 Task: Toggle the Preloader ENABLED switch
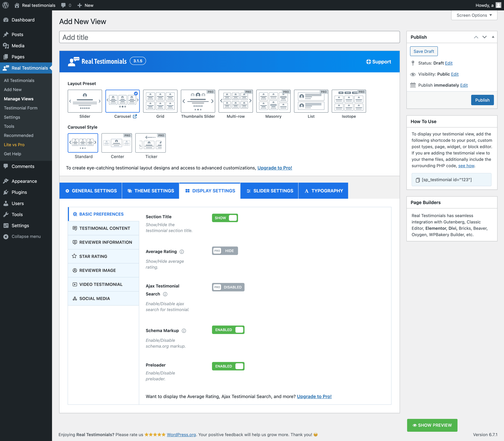228,366
